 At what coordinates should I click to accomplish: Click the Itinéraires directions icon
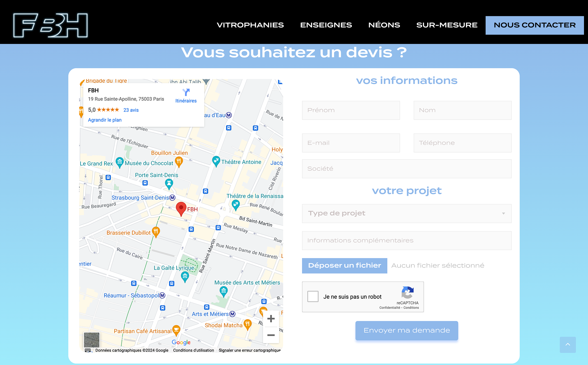186,92
